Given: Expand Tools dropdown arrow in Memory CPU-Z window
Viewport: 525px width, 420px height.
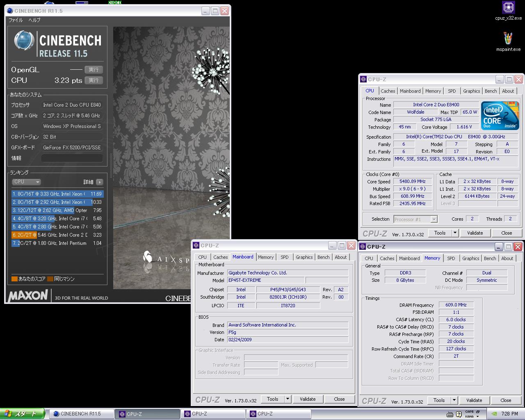Looking at the screenshot, I should pos(454,400).
